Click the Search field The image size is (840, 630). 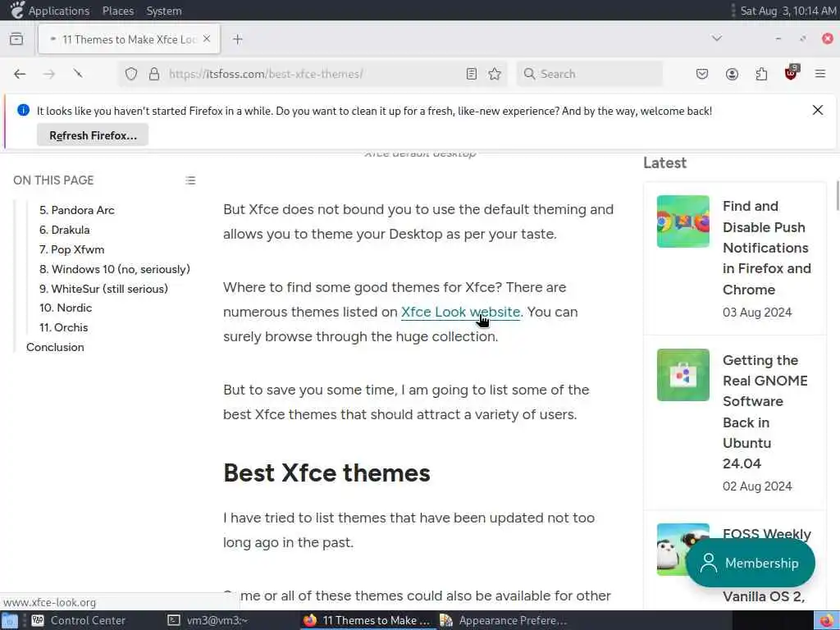(589, 74)
